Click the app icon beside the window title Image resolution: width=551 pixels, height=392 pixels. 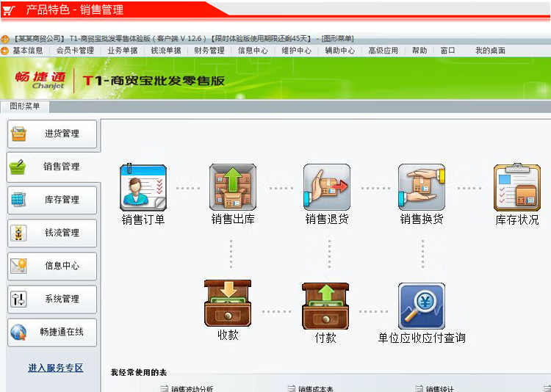[4, 39]
